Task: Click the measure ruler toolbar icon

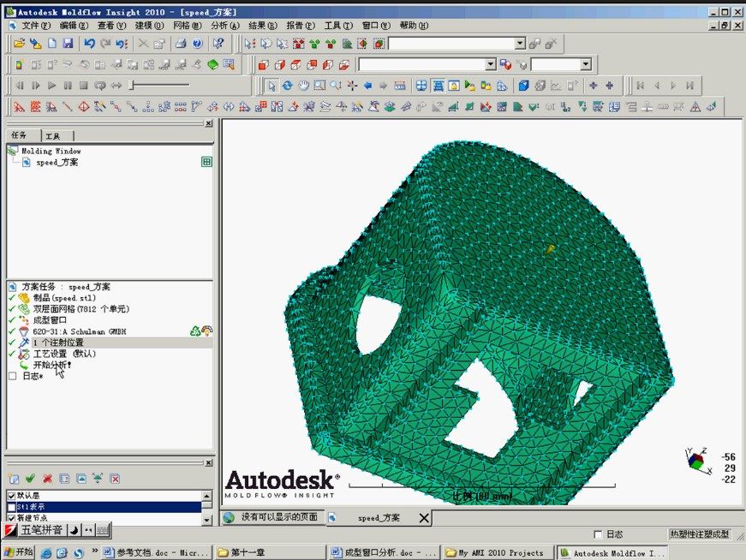Action: tap(400, 85)
